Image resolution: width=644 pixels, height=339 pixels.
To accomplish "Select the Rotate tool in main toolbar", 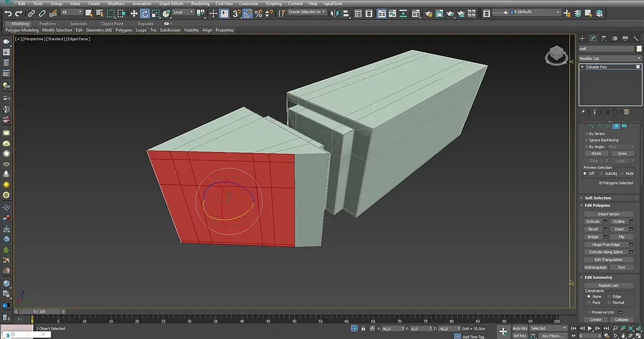I will tap(145, 14).
